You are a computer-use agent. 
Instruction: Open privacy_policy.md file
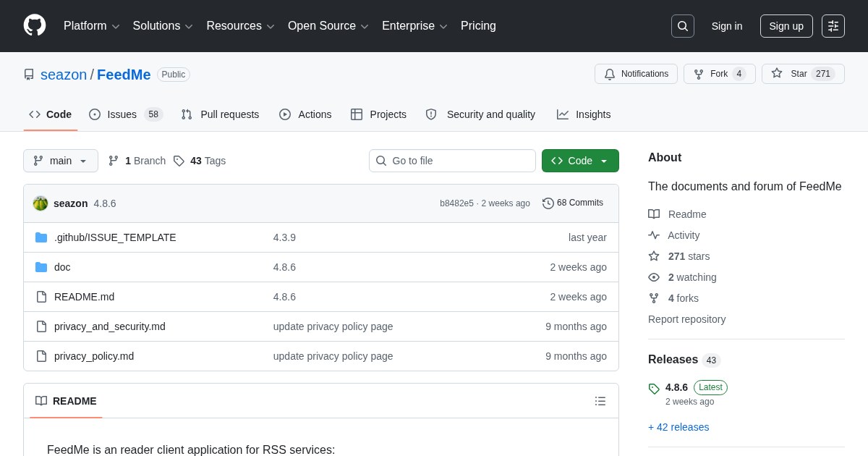click(94, 356)
